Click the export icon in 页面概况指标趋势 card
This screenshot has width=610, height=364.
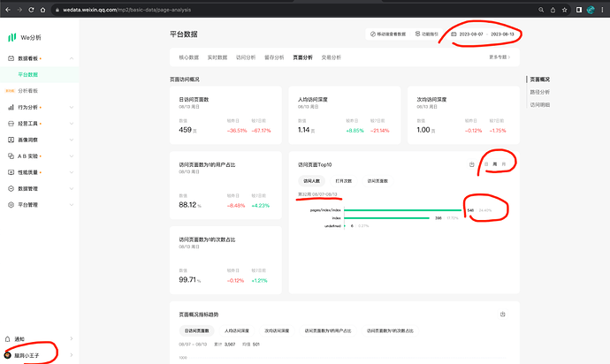[x=503, y=315]
